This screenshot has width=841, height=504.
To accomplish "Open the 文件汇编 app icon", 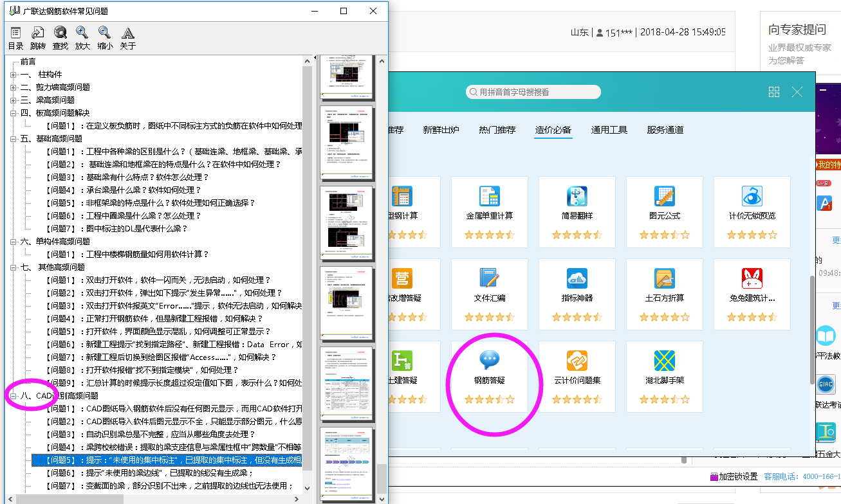I will point(490,278).
